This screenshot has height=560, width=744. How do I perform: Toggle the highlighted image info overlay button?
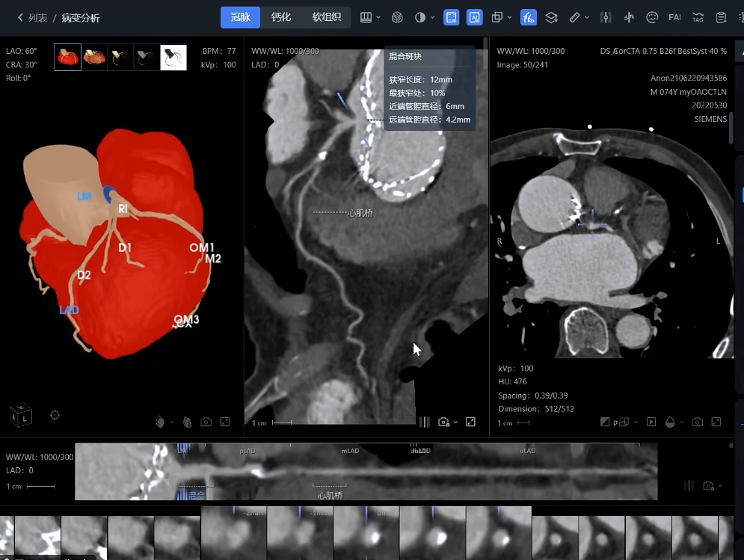pos(452,17)
